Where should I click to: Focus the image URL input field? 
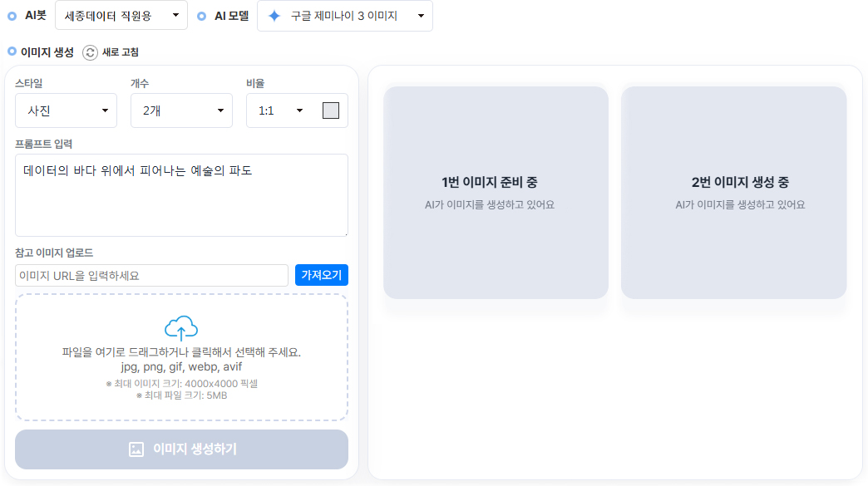(151, 275)
